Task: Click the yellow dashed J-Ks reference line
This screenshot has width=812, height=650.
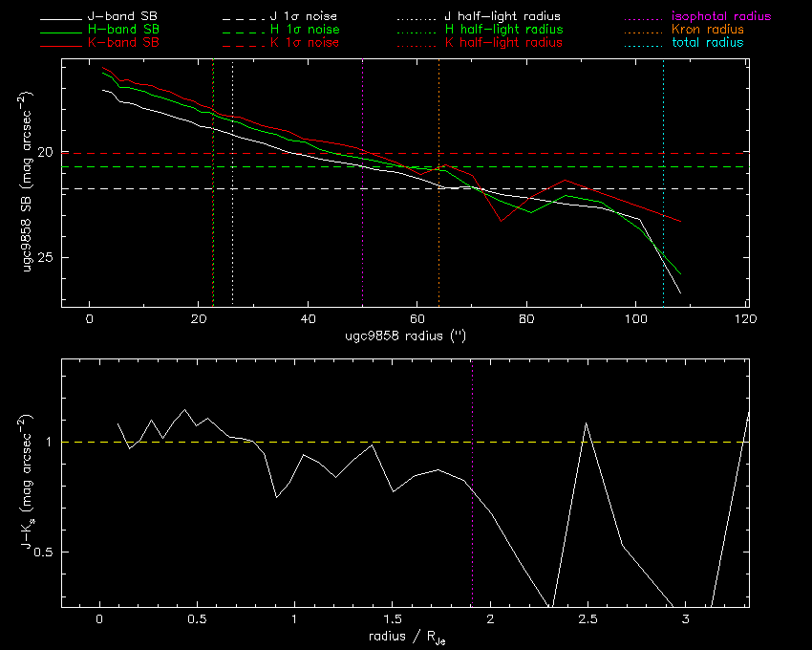Action: click(x=405, y=443)
